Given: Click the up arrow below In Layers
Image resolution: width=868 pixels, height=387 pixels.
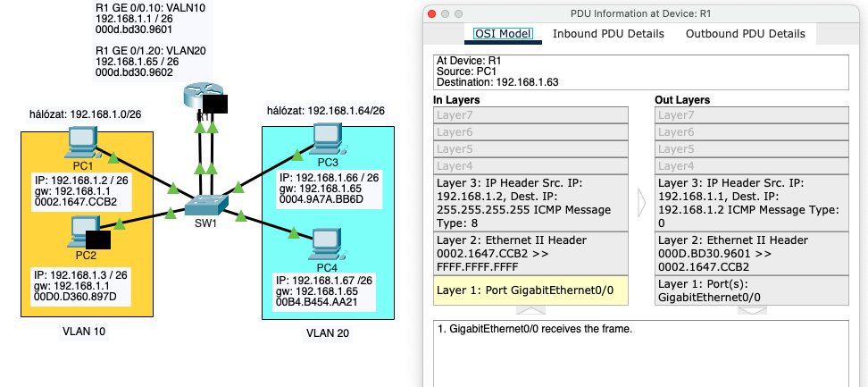Looking at the screenshot, I should pyautogui.click(x=530, y=310).
